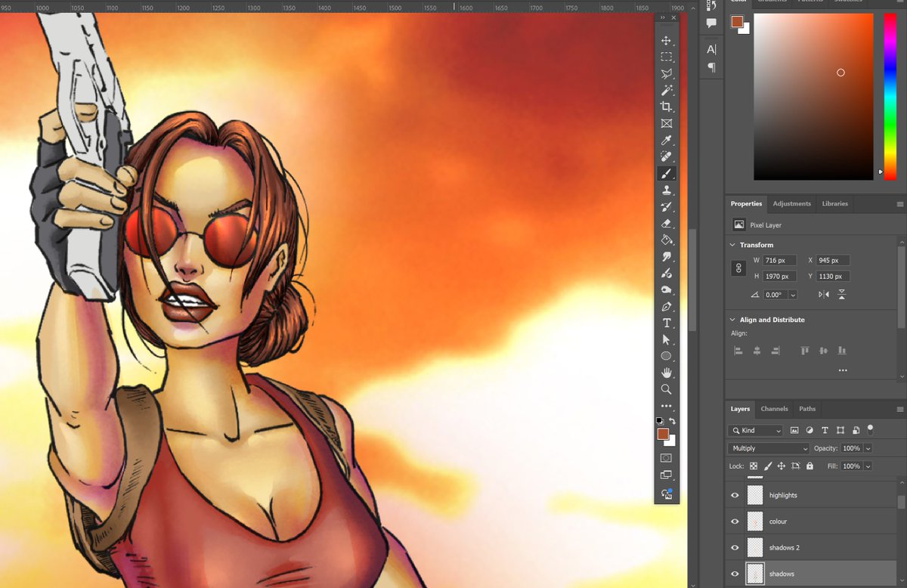
Task: Toggle layer filtering on or off
Action: point(870,429)
